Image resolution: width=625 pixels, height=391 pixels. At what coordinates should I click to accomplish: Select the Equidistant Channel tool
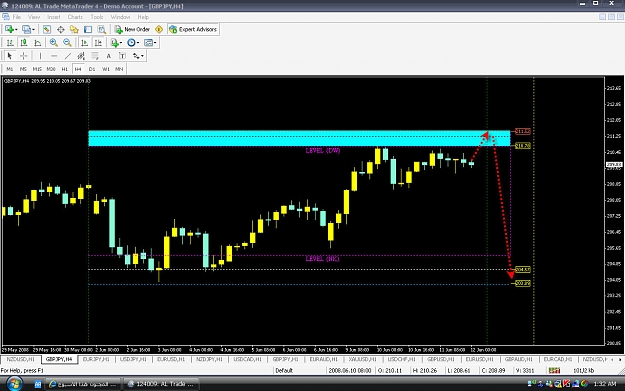click(x=81, y=56)
